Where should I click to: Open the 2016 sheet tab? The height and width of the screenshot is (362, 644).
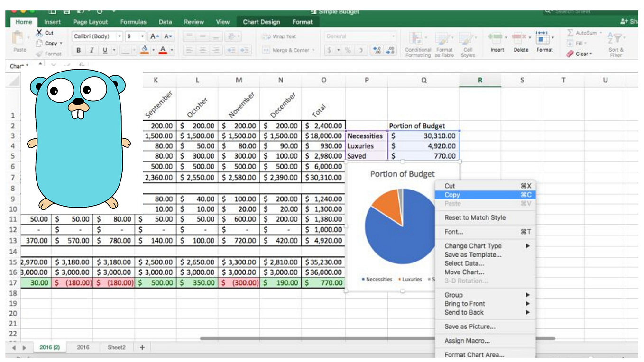click(x=83, y=347)
